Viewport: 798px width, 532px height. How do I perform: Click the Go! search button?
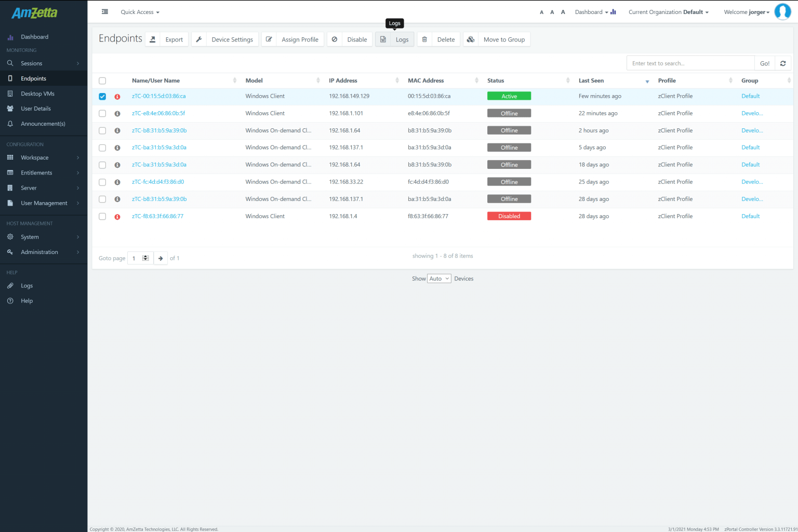click(x=764, y=63)
